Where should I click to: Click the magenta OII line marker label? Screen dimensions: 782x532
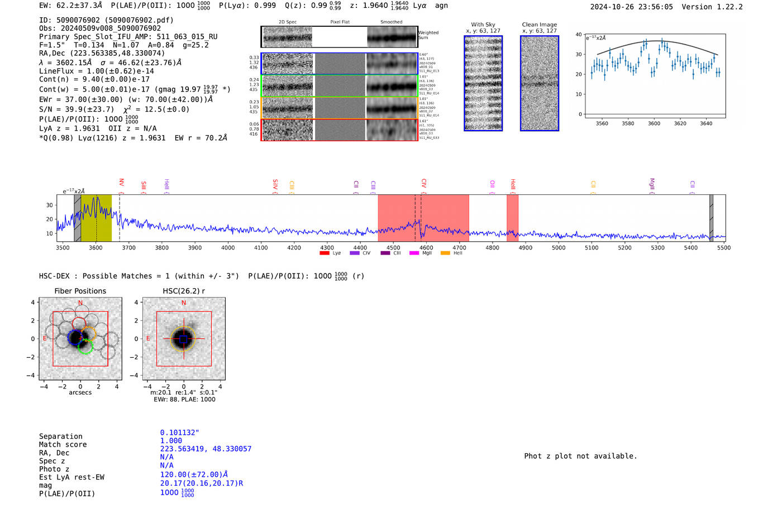point(492,184)
